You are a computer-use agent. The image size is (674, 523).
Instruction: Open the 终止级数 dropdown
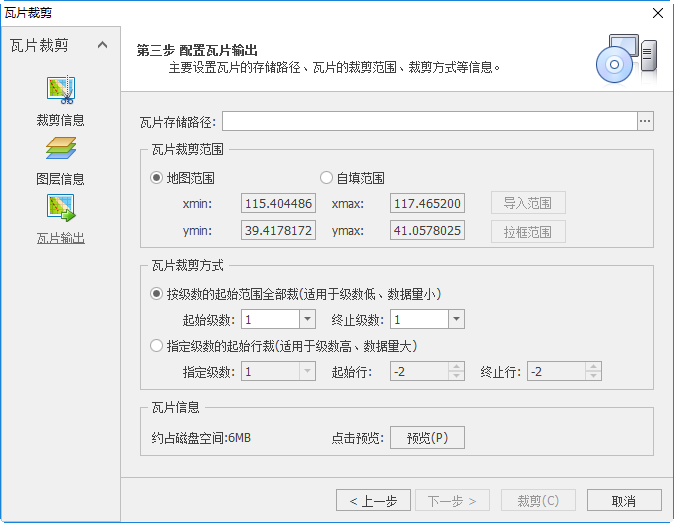tap(455, 320)
